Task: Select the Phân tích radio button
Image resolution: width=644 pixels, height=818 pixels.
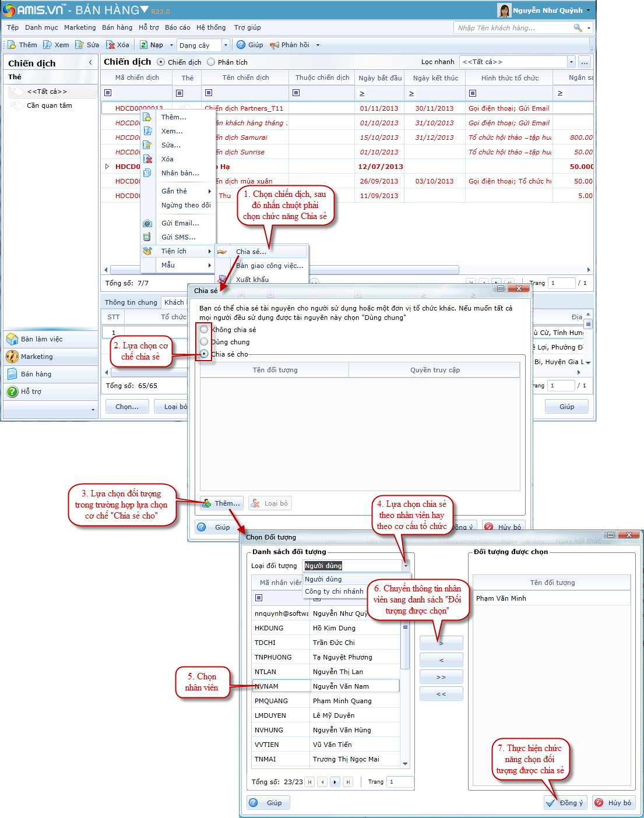Action: click(211, 62)
